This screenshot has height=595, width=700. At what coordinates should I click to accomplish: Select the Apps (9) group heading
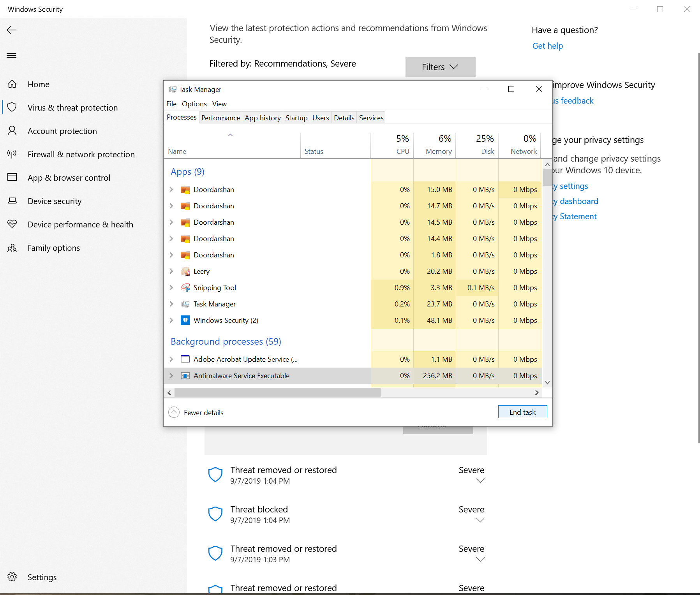coord(187,171)
